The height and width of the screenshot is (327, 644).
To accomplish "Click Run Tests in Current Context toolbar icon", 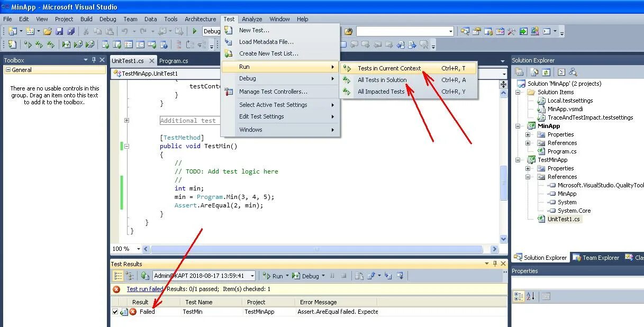I will point(28,44).
